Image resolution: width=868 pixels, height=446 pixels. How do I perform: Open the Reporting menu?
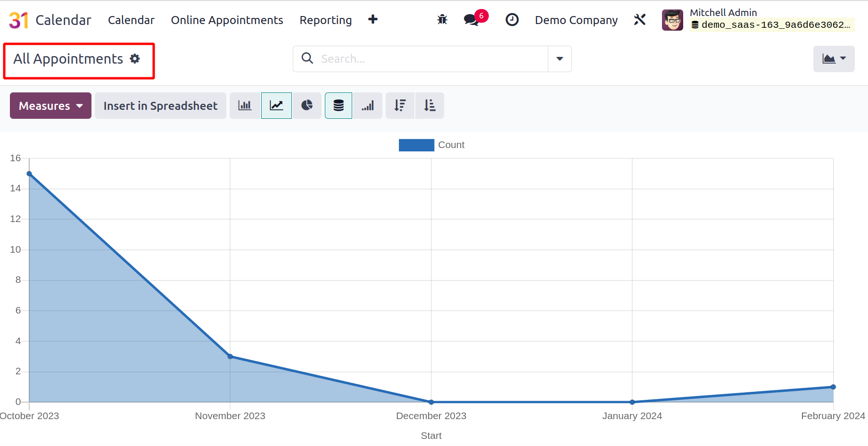click(325, 20)
